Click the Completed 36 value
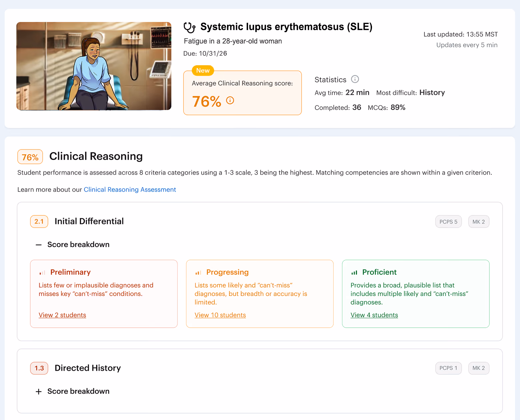The height and width of the screenshot is (420, 520). (357, 107)
